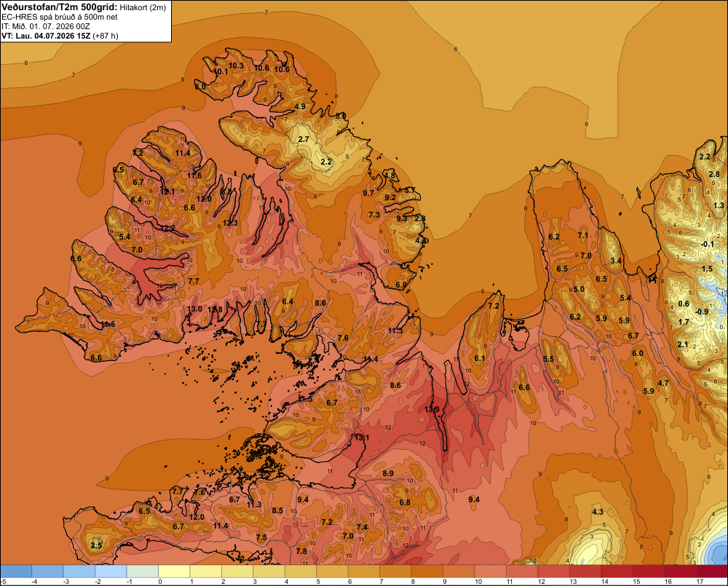Click the 2.7 mountain temperature label
This screenshot has height=586, width=728.
tap(303, 139)
